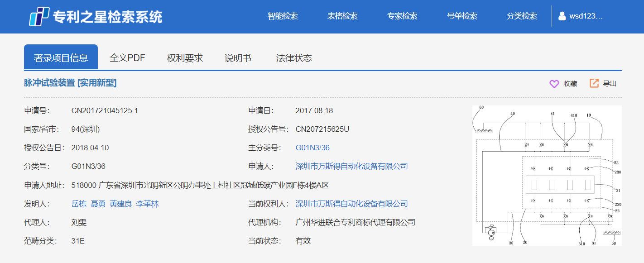
Task: Click the 专利之星检索系统 title text
Action: coord(108,17)
